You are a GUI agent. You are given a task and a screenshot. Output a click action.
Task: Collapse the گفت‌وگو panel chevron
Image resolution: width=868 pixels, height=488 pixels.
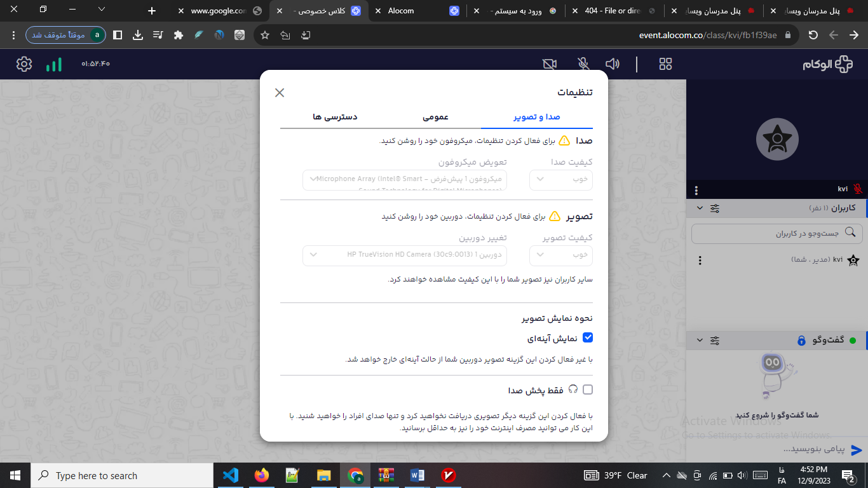point(700,341)
